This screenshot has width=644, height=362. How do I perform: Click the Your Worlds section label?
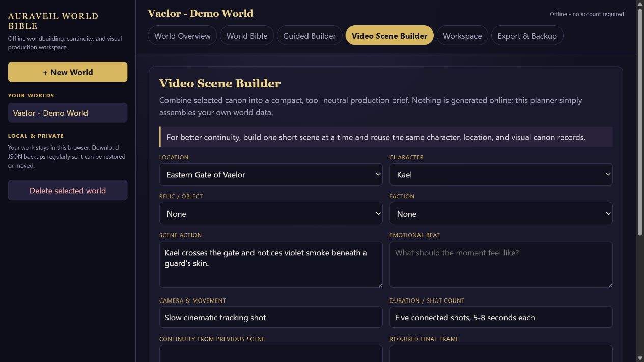tap(31, 95)
